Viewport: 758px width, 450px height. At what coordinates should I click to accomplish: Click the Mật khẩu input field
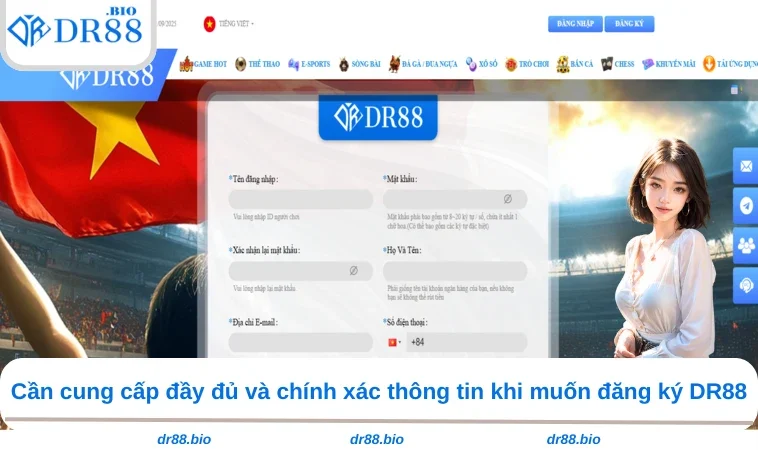(455, 199)
